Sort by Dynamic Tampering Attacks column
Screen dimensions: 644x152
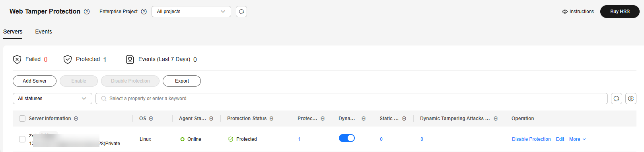(x=496, y=118)
